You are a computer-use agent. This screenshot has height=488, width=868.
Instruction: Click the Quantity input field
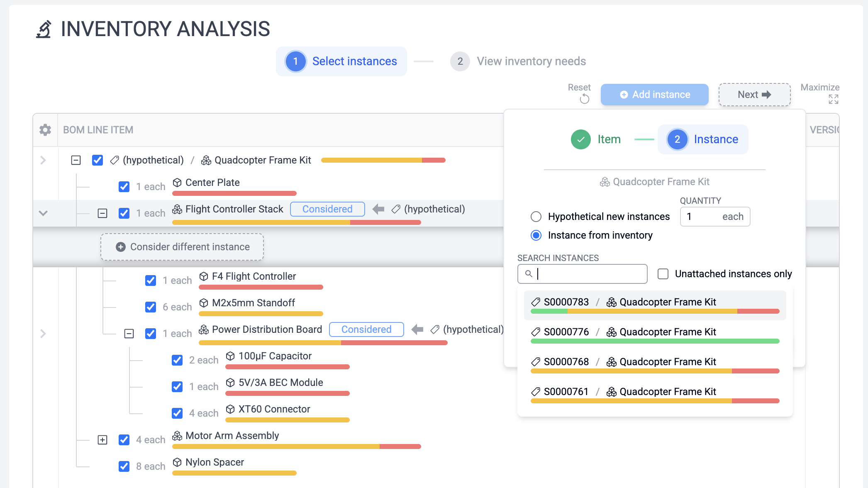[701, 217]
